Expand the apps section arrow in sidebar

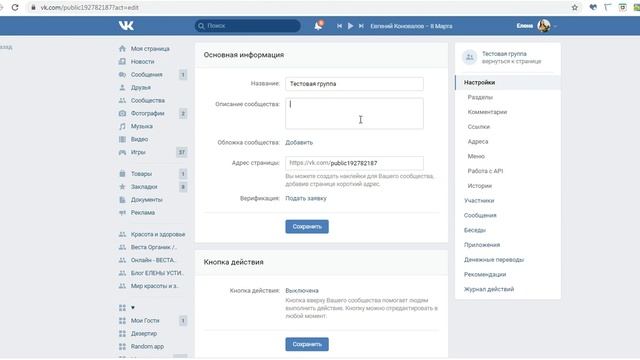[x=133, y=307]
